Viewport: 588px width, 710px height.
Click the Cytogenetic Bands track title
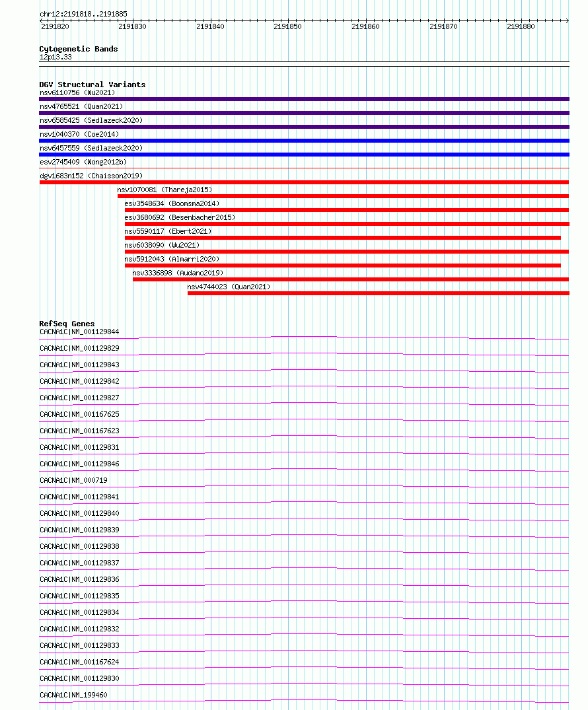click(x=79, y=49)
